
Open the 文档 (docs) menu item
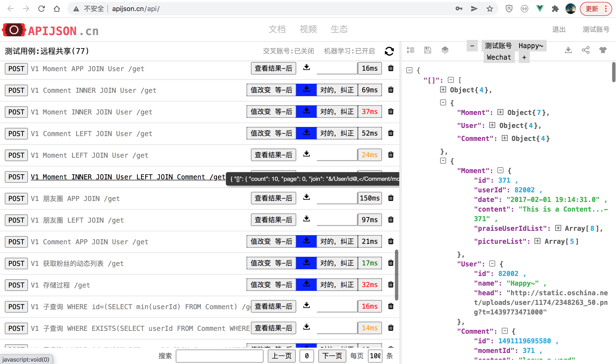pos(277,29)
